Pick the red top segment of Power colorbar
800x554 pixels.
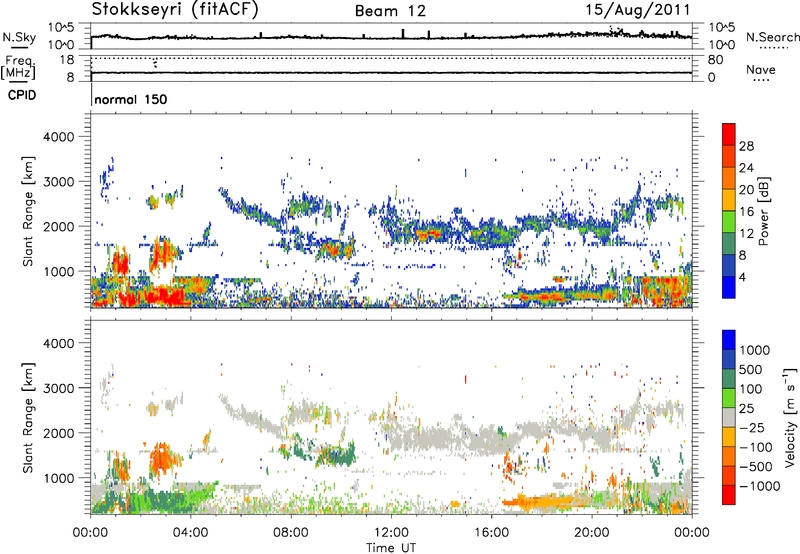tap(729, 134)
